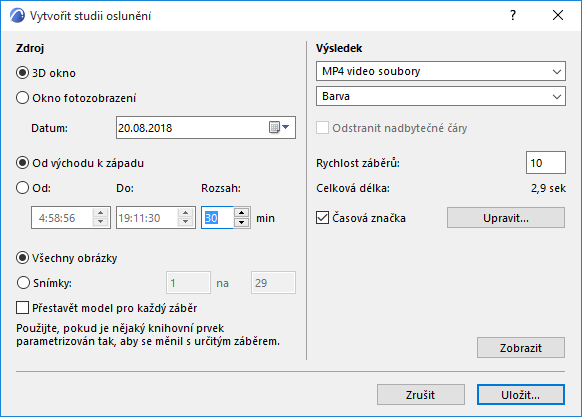582x417 pixels.
Task: Click the Uložit... button
Action: coord(521,394)
